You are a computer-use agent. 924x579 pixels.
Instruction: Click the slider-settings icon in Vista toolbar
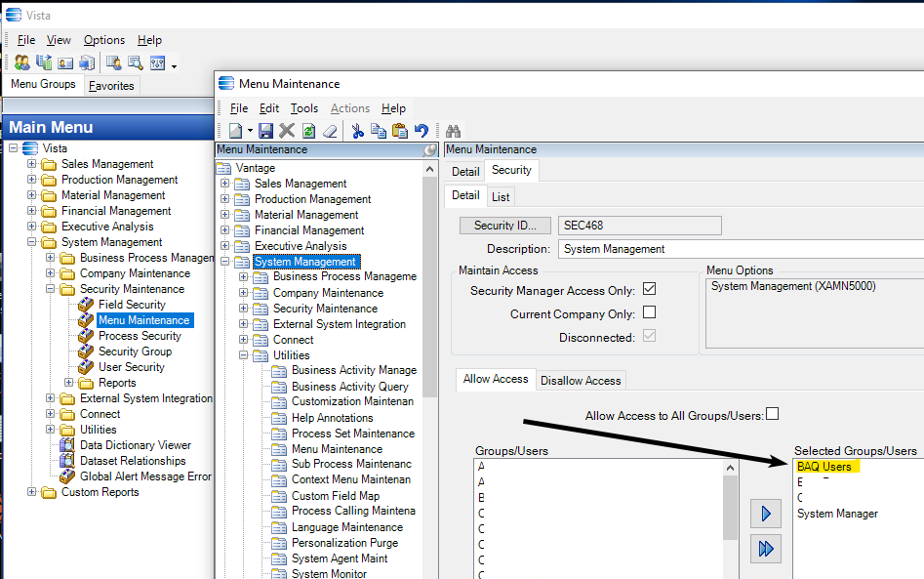click(x=157, y=62)
